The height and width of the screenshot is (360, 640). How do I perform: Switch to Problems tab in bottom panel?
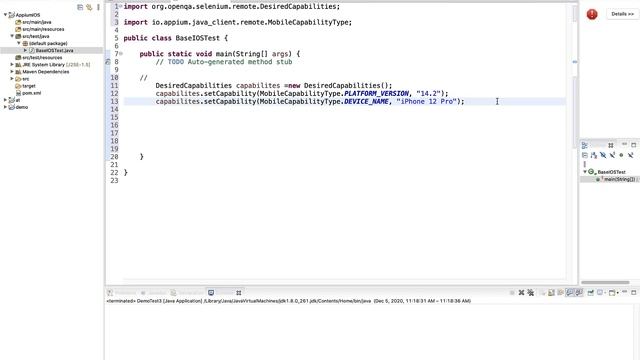point(122,293)
